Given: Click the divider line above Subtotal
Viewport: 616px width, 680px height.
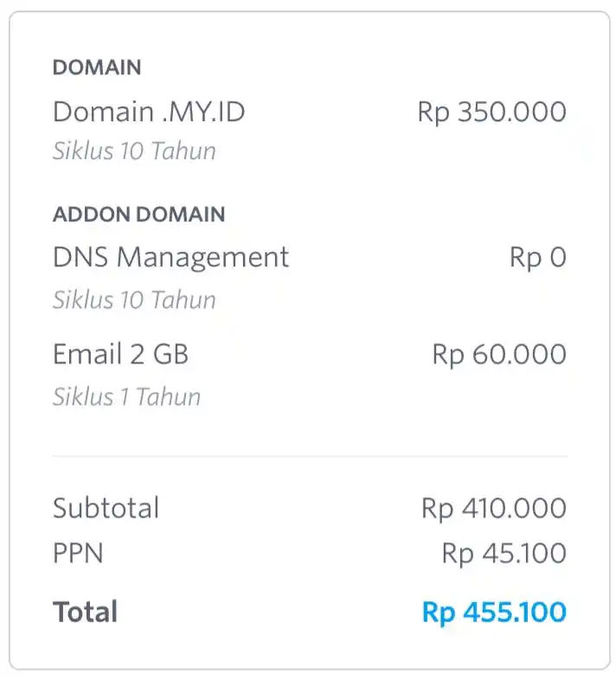Looking at the screenshot, I should (x=310, y=456).
